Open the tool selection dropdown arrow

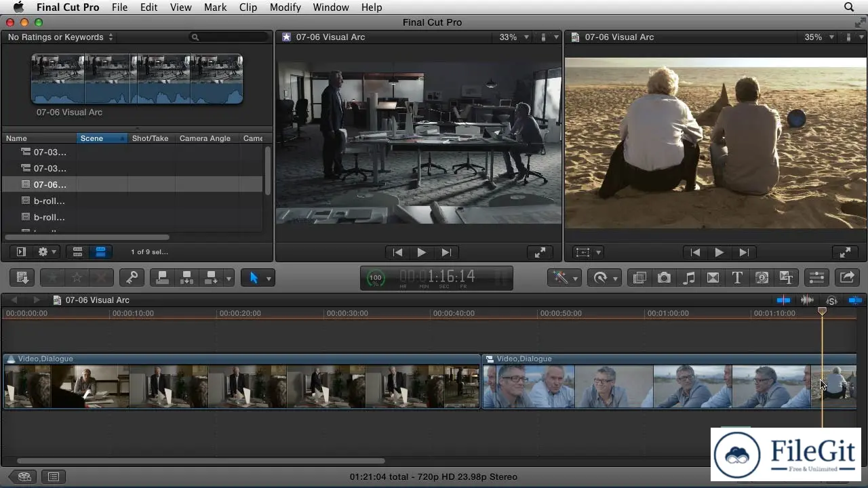pyautogui.click(x=269, y=278)
